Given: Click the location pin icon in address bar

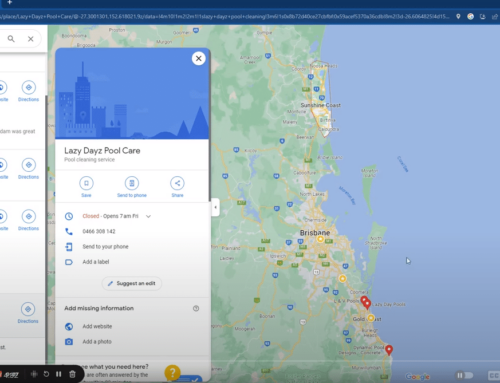Looking at the screenshot, I should click(458, 16).
